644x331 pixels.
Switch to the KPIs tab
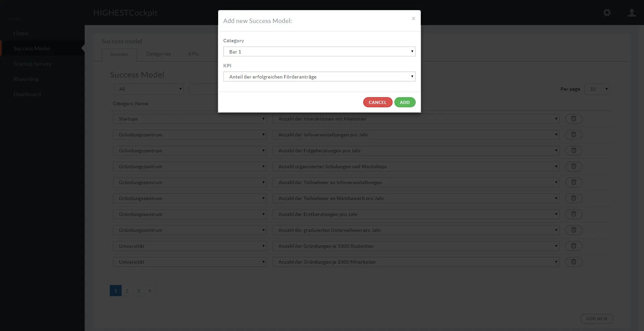(193, 54)
